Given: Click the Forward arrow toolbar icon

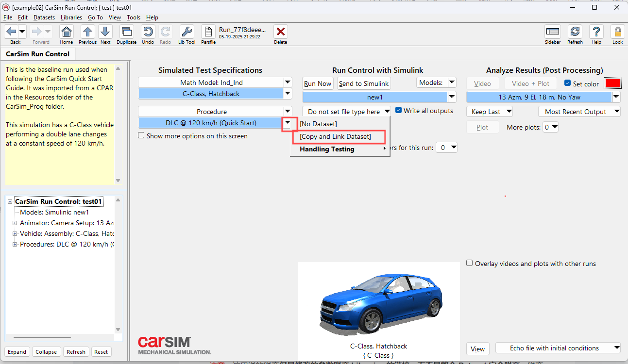Looking at the screenshot, I should (37, 32).
